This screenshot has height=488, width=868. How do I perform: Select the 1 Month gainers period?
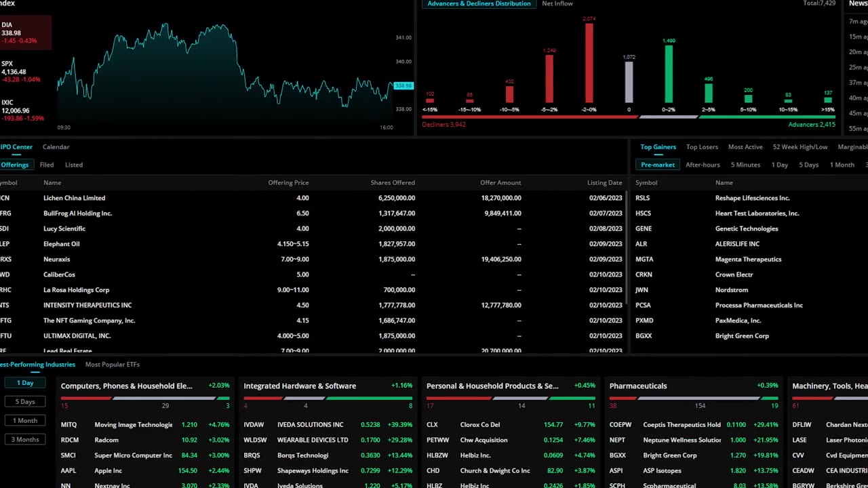(x=842, y=165)
